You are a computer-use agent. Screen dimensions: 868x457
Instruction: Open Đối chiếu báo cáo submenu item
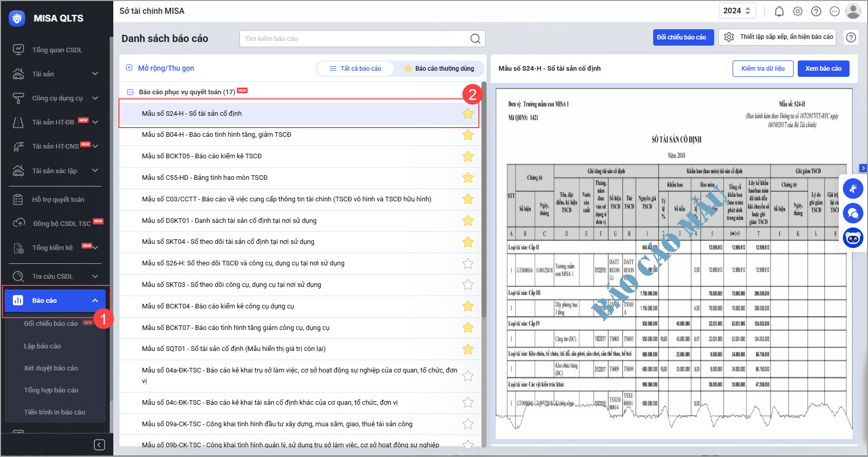pos(51,324)
